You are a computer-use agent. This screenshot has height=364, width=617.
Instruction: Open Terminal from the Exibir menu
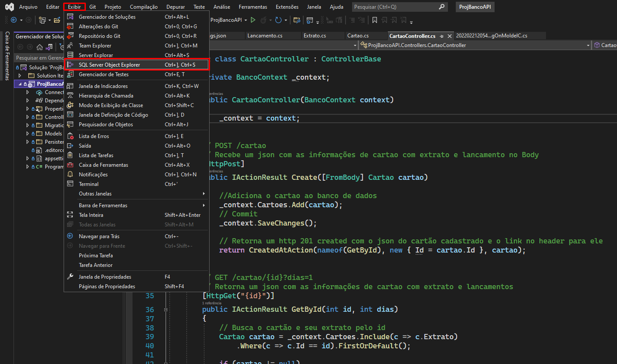(x=137, y=184)
